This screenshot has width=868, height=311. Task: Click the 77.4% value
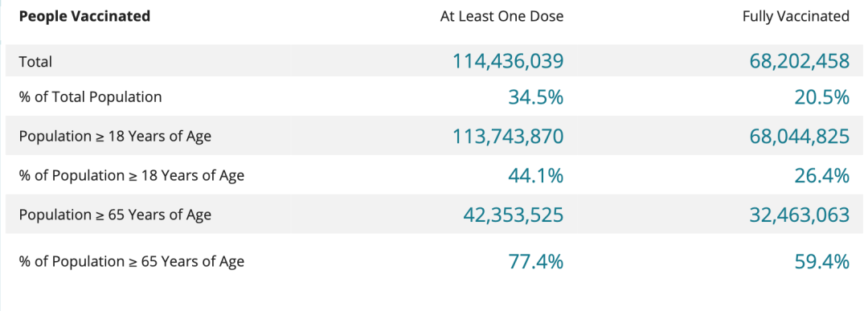(x=536, y=260)
